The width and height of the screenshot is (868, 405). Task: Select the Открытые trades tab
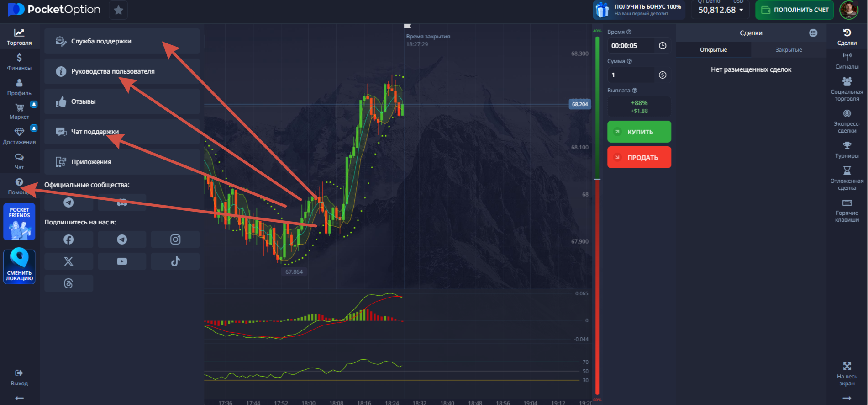pyautogui.click(x=713, y=50)
